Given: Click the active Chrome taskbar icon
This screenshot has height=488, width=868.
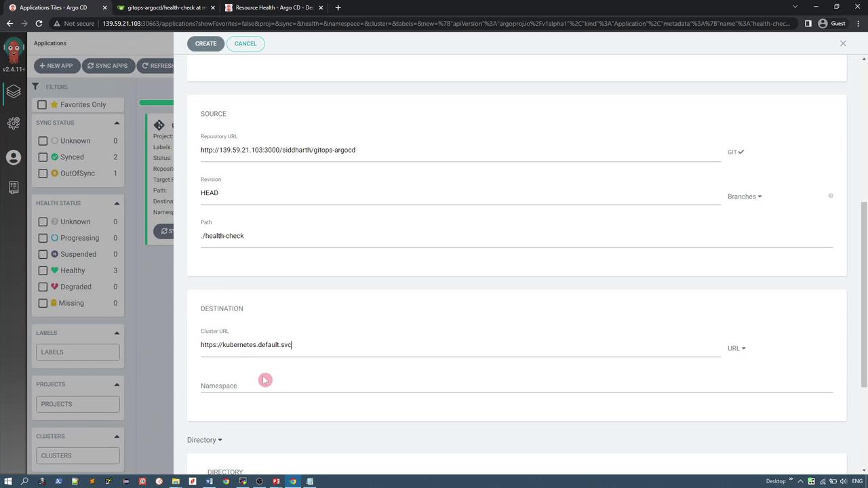Looking at the screenshot, I should (x=293, y=481).
